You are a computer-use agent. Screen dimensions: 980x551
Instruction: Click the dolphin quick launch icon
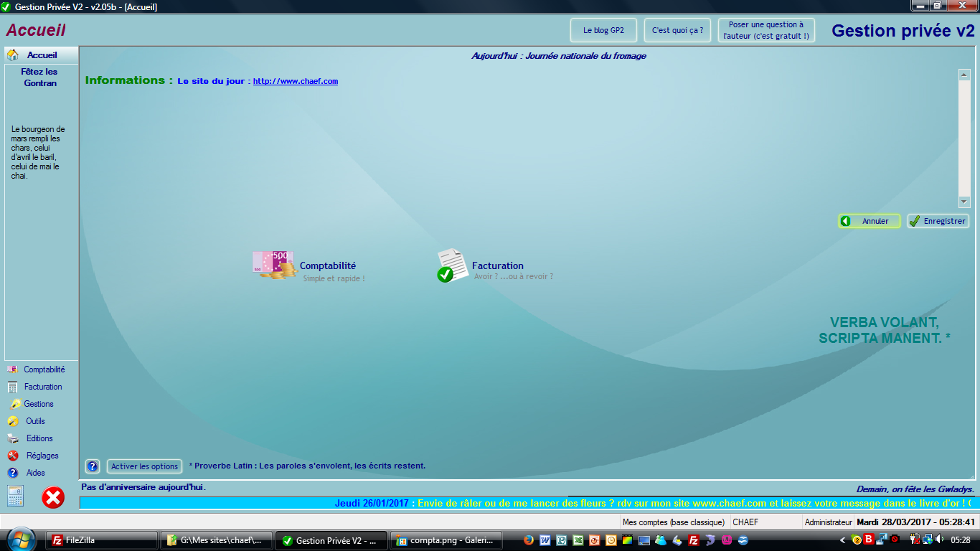point(710,540)
